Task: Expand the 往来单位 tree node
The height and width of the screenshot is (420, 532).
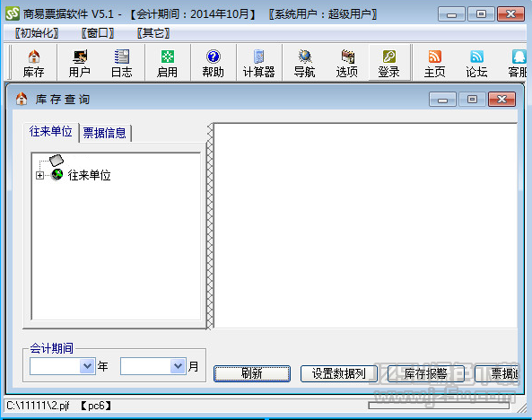Action: click(x=39, y=175)
